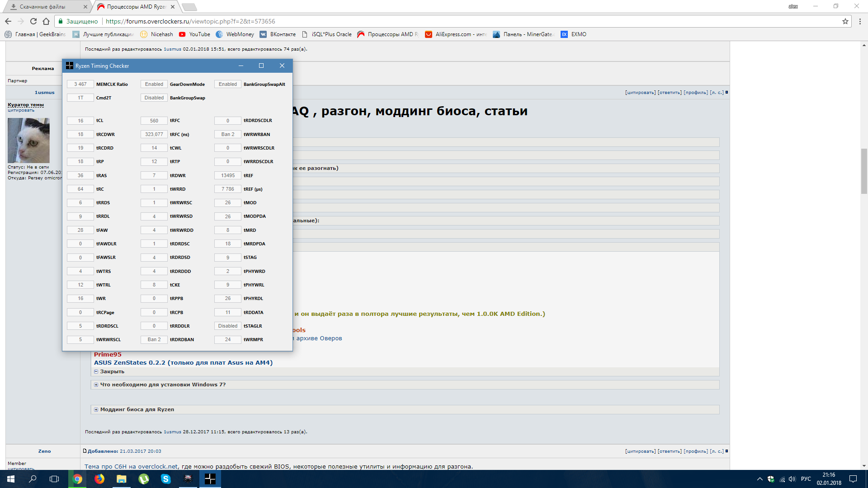Open Skype from the taskbar
The height and width of the screenshot is (488, 868).
pyautogui.click(x=166, y=479)
